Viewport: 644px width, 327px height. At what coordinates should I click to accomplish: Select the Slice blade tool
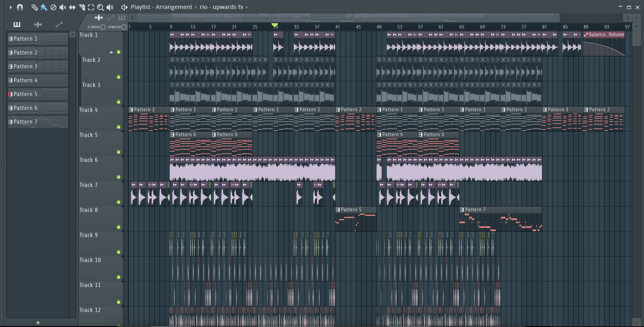pos(82,7)
